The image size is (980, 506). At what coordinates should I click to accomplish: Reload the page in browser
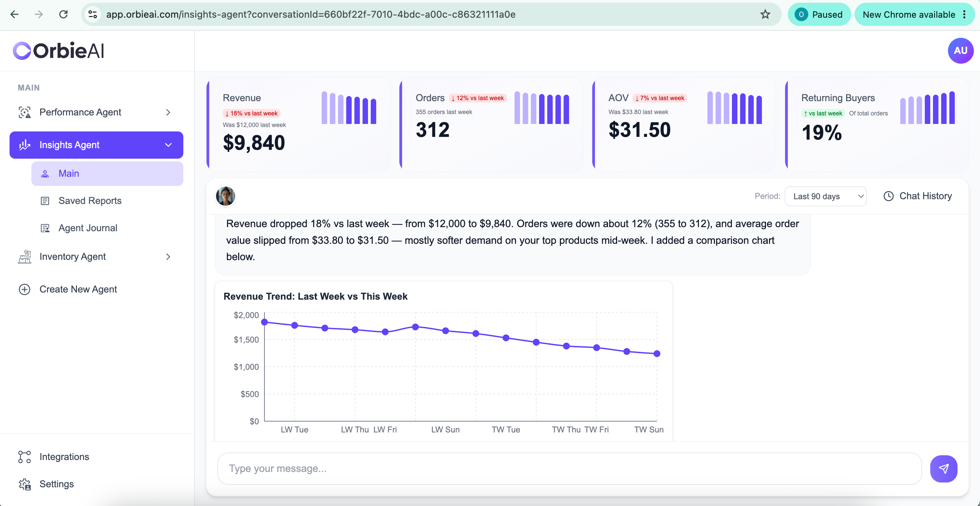pyautogui.click(x=63, y=14)
